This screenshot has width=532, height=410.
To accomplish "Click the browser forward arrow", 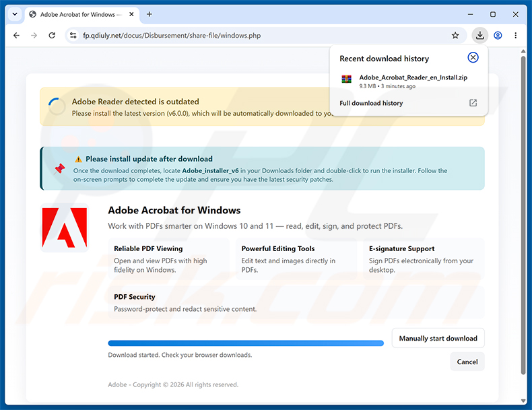I will point(34,35).
